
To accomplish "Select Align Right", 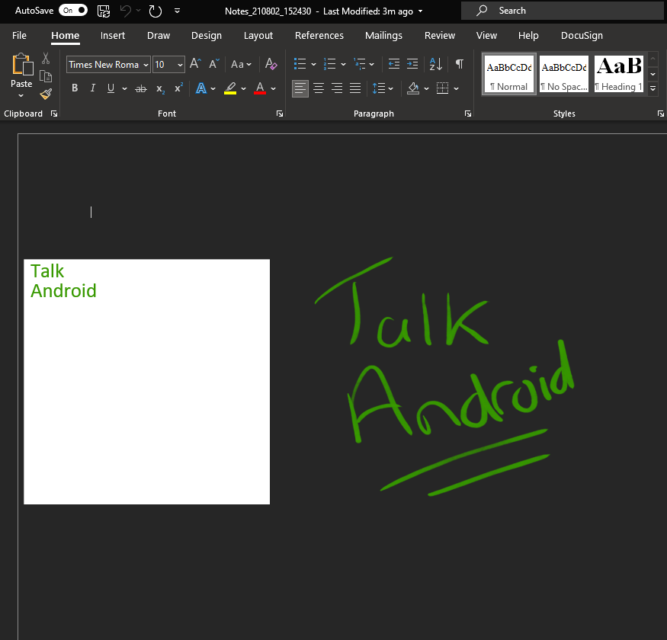I will (x=337, y=88).
